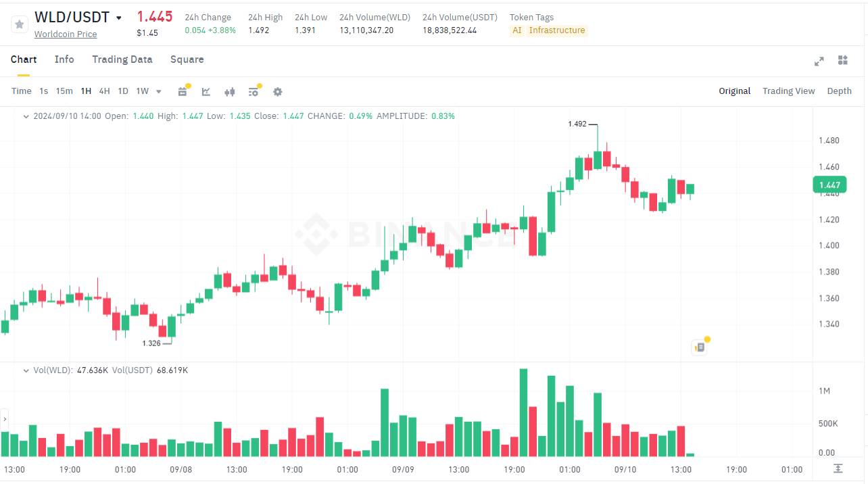The height and width of the screenshot is (484, 868).
Task: Add WLD/USDT to favorites with the star
Action: point(20,24)
